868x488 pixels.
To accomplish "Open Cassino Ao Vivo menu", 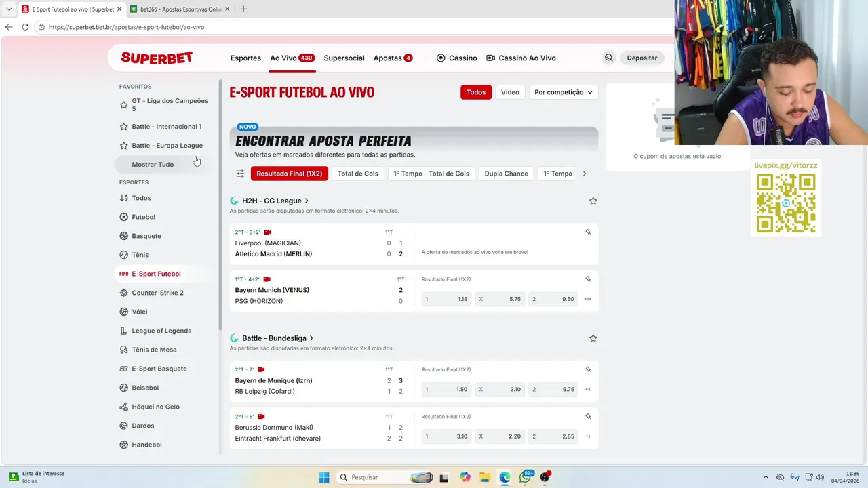I will click(x=521, y=58).
